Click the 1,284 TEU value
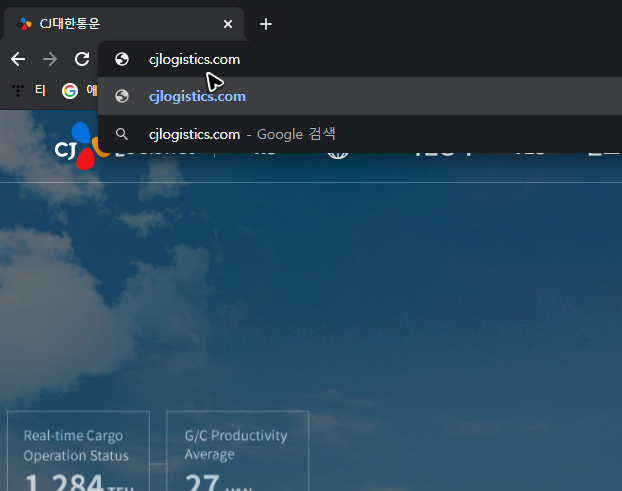 pyautogui.click(x=79, y=483)
